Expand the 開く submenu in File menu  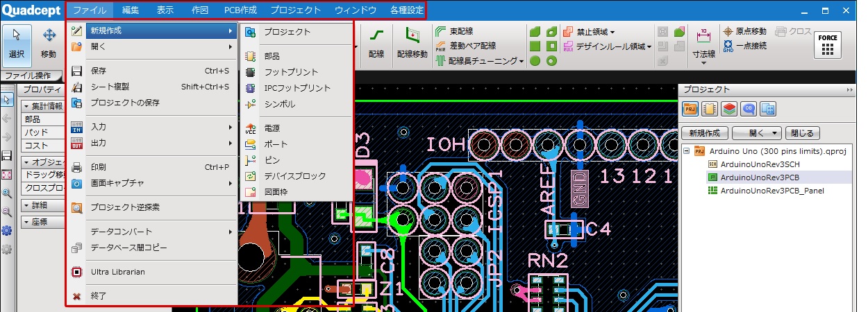click(x=153, y=47)
